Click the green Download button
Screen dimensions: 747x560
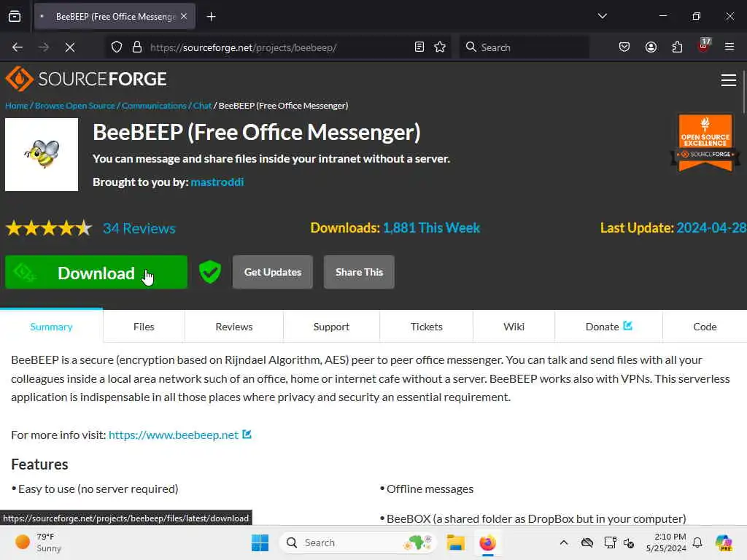coord(96,273)
